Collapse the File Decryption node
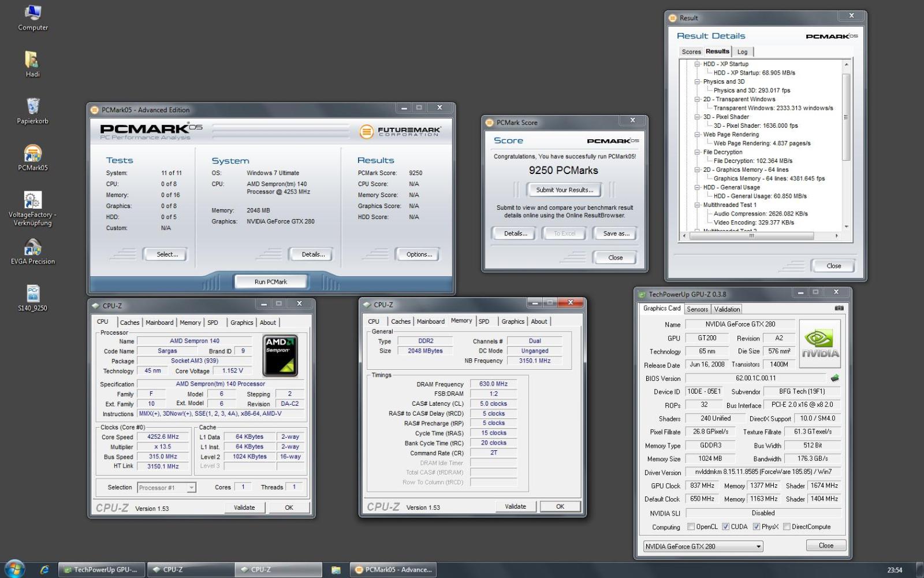Screen dimensions: 924x578 click(698, 152)
